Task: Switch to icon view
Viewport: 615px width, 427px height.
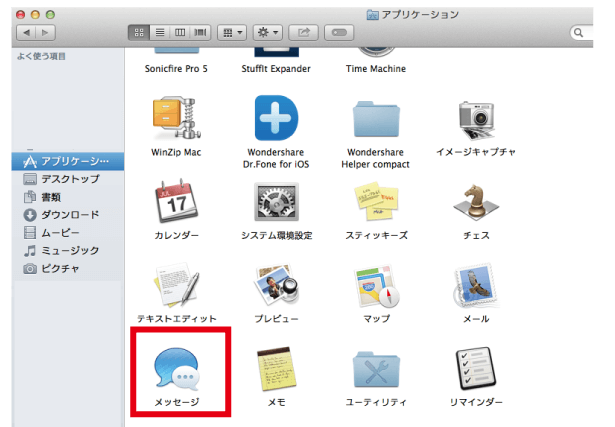Action: click(139, 33)
